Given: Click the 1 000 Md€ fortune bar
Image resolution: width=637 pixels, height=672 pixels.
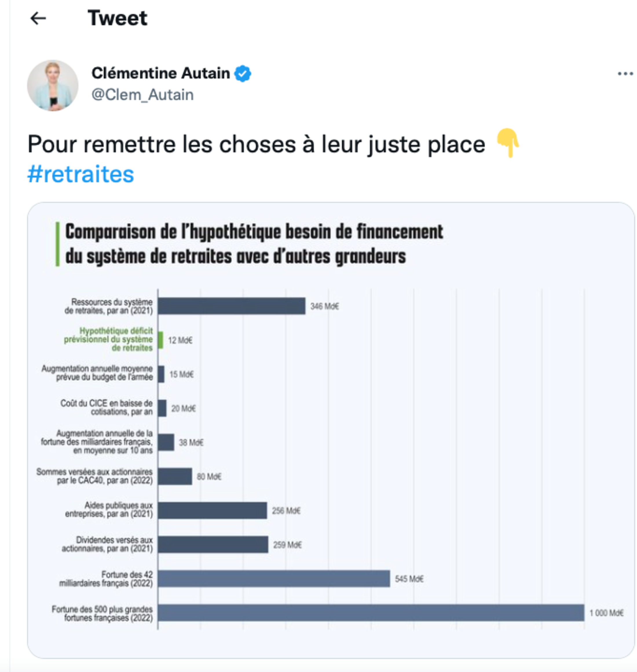Looking at the screenshot, I should tap(371, 613).
